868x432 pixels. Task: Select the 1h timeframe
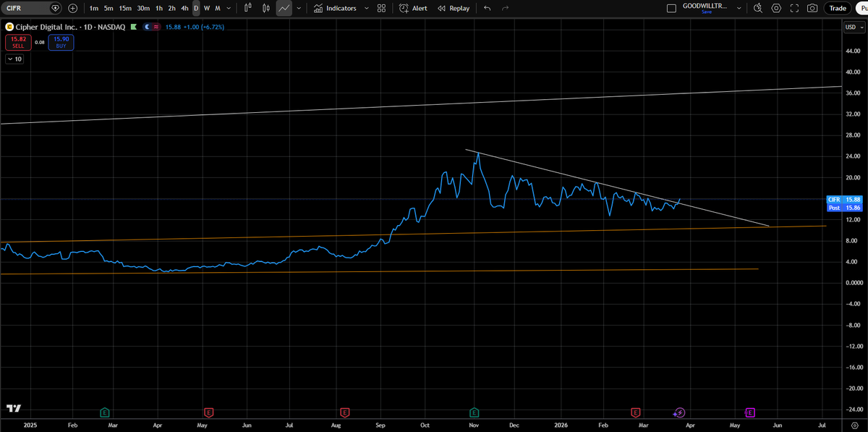159,8
